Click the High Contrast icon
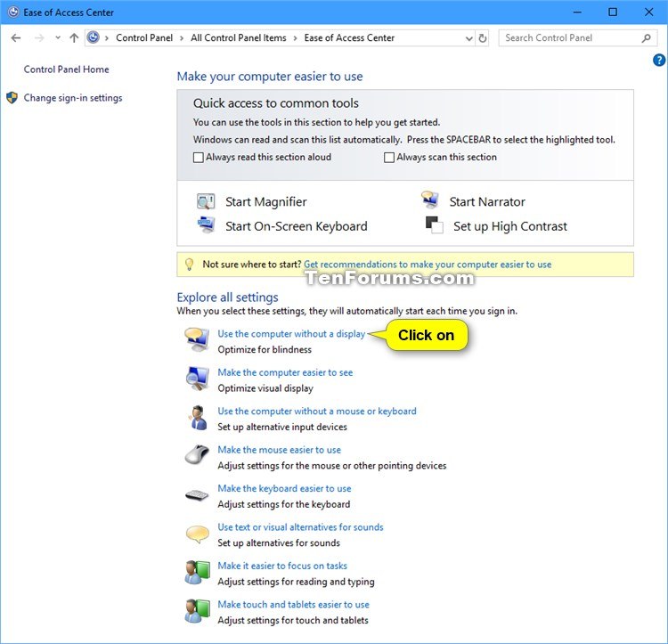 434,224
